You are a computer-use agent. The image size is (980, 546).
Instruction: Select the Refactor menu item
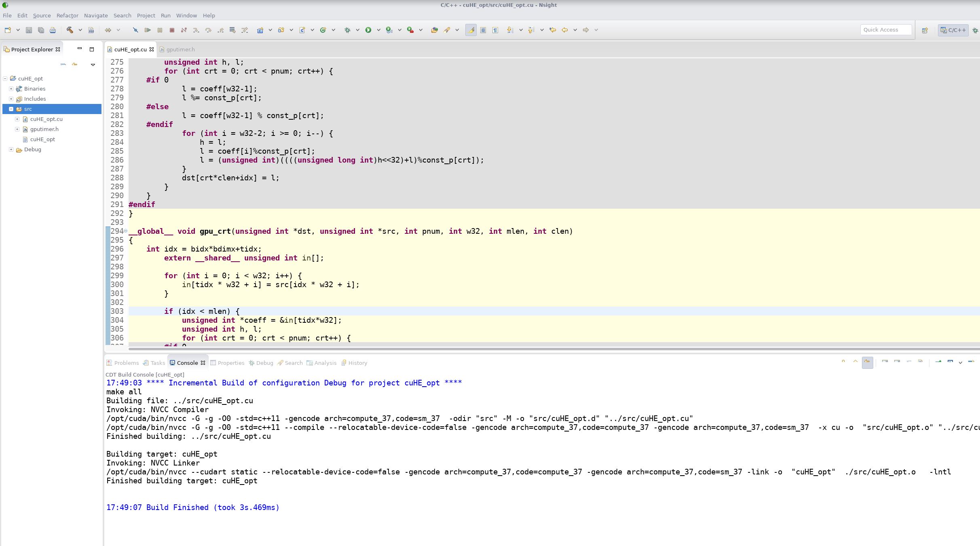(67, 15)
